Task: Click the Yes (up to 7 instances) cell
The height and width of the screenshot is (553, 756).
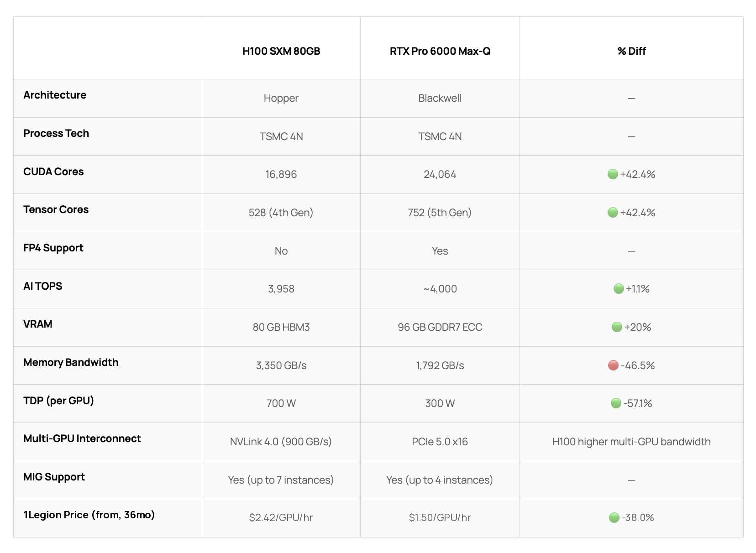Action: tap(281, 480)
